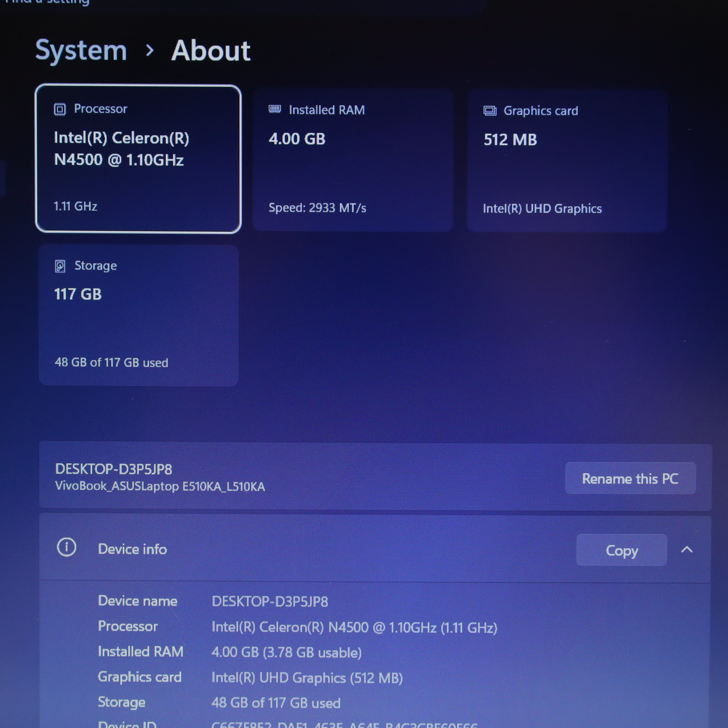Click the VivoBook_ASUSLaptop model name text
The image size is (728, 728).
pos(160,486)
